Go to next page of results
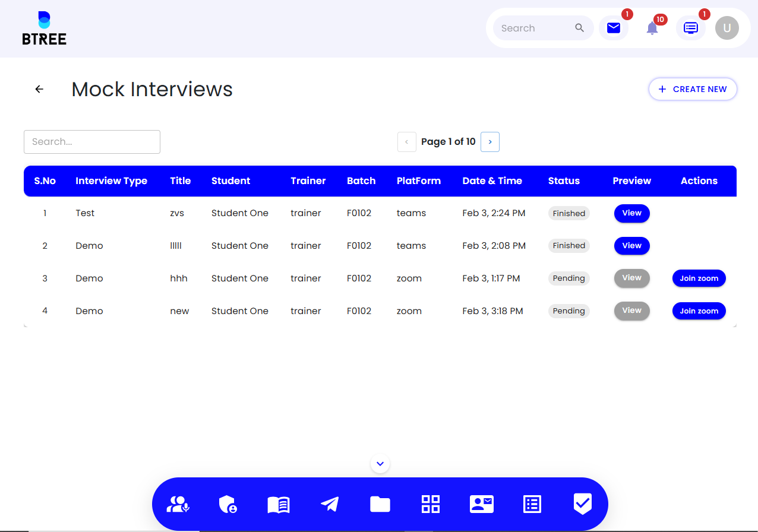This screenshot has width=758, height=532. (490, 142)
